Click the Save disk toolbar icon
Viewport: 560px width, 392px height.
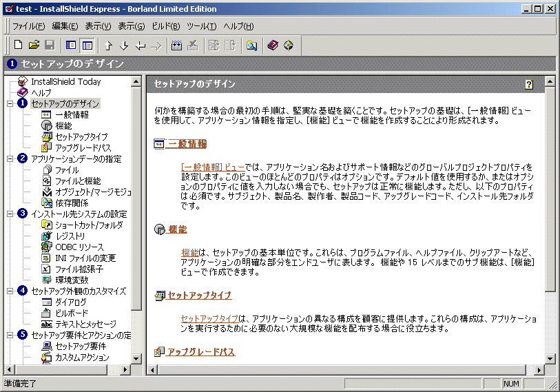tap(50, 45)
